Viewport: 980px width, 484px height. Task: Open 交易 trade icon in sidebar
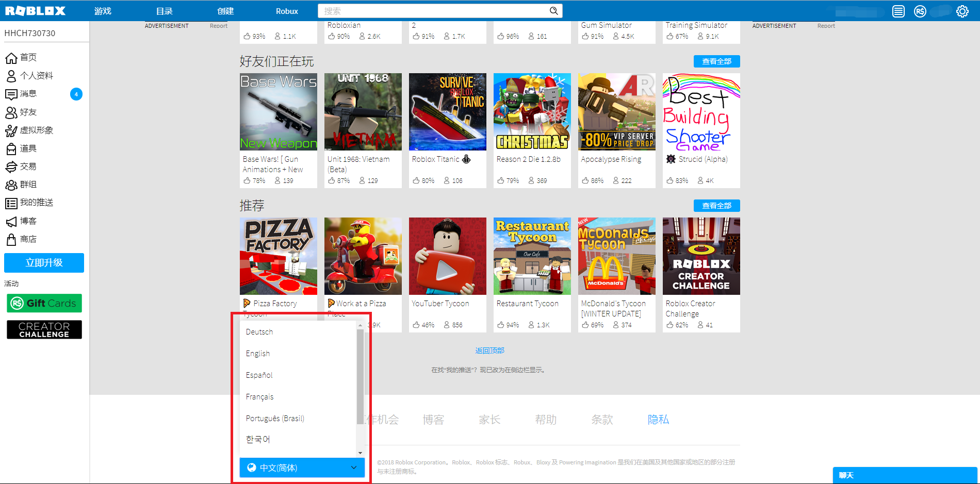(11, 167)
